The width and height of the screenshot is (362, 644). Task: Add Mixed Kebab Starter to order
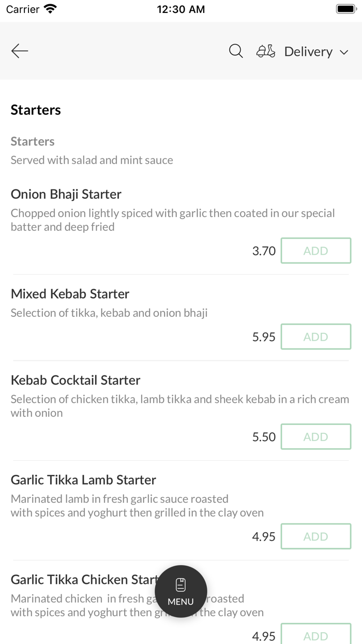tap(315, 336)
